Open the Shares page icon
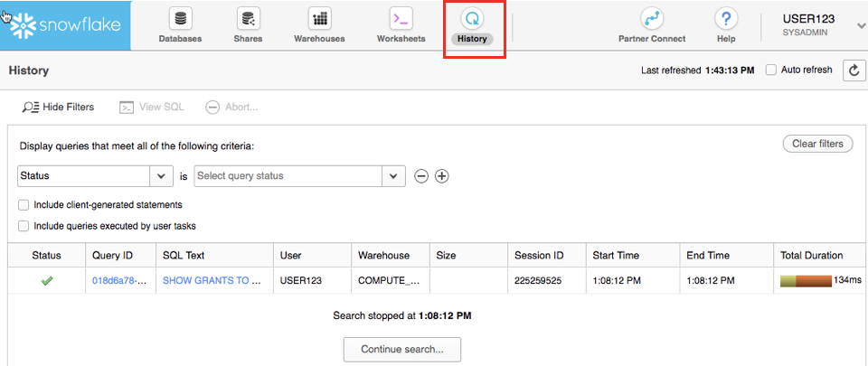This screenshot has width=868, height=366. (248, 19)
